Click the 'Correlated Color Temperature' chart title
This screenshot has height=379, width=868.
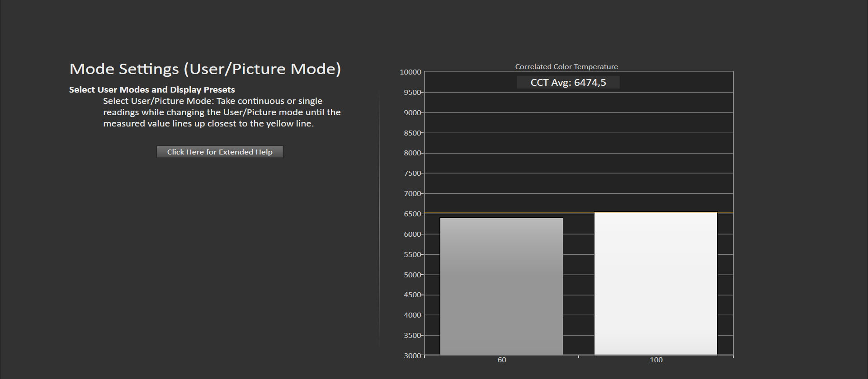566,66
